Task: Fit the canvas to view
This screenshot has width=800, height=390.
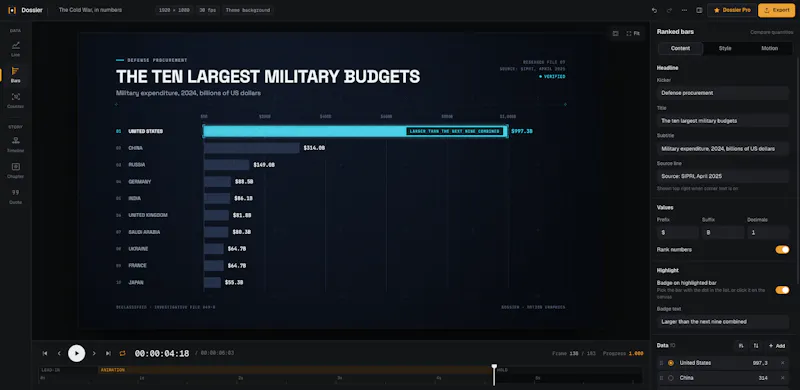Action: pos(633,33)
